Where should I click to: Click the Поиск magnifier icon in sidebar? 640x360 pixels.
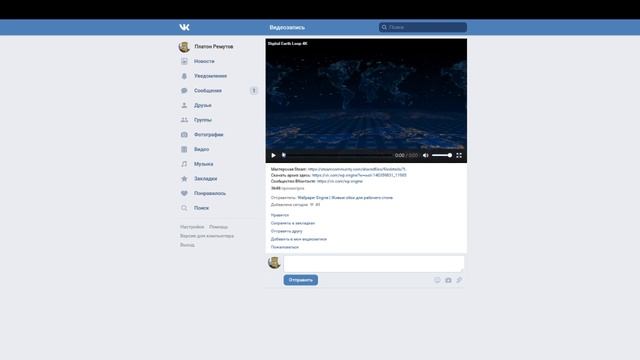click(x=184, y=208)
